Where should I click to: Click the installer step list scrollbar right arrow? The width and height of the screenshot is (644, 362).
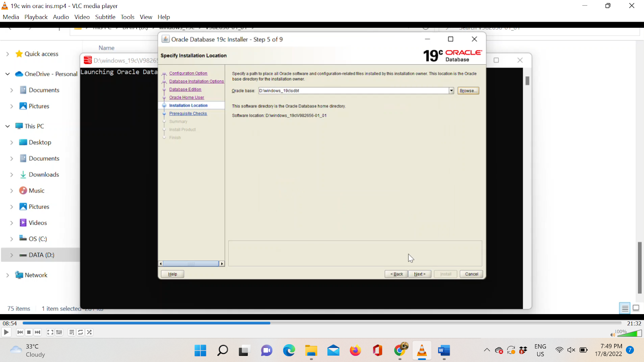point(222,264)
